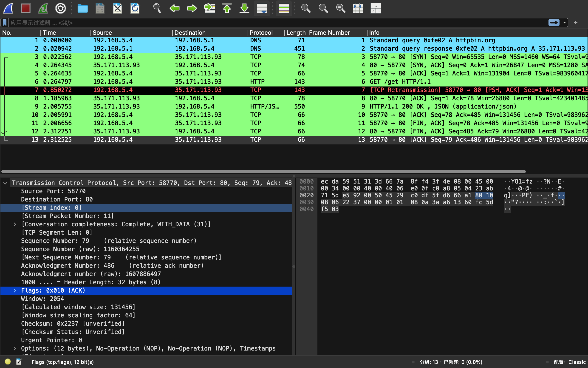Click the start capture shark fin icon
The height and width of the screenshot is (368, 588).
tap(8, 8)
